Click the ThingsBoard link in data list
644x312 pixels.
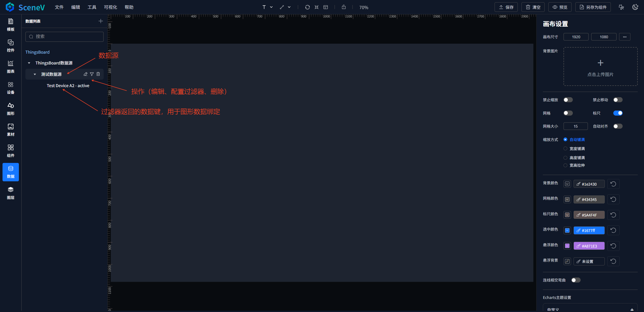[x=37, y=52]
